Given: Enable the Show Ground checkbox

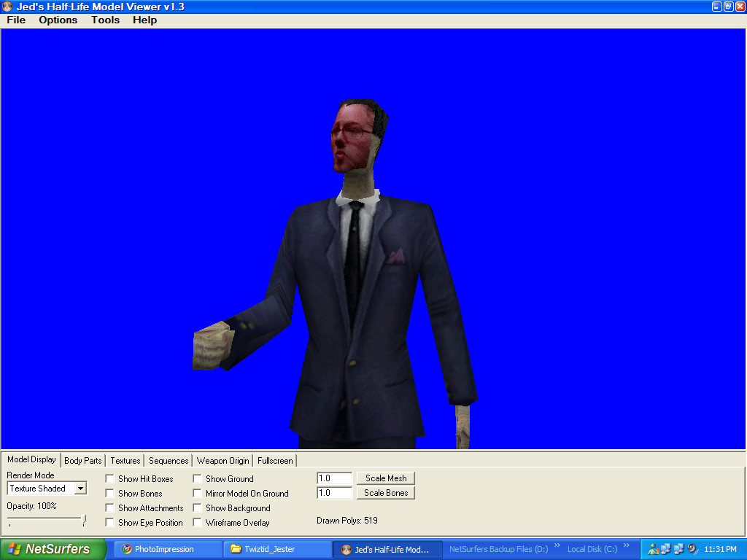Looking at the screenshot, I should 197,478.
